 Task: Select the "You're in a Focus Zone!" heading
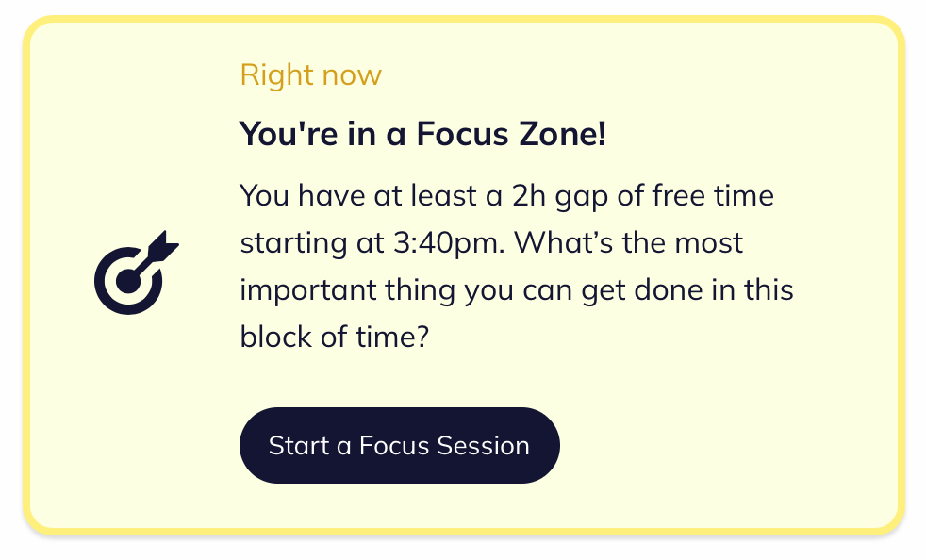tap(422, 134)
